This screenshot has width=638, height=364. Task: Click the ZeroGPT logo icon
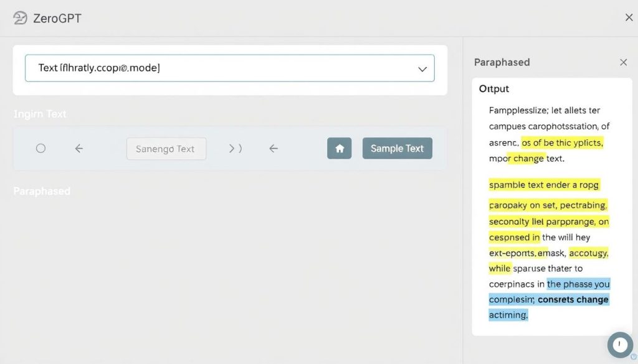tap(20, 18)
